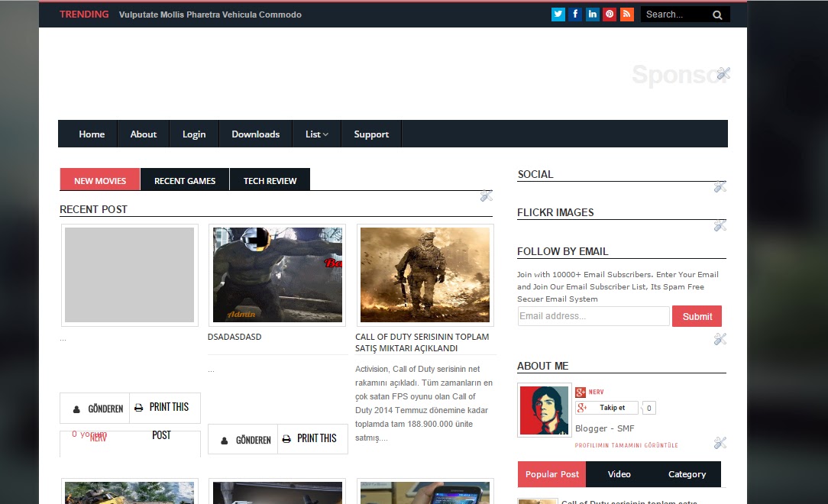
Task: Click the Google+ icon beside NERV
Action: click(x=581, y=392)
